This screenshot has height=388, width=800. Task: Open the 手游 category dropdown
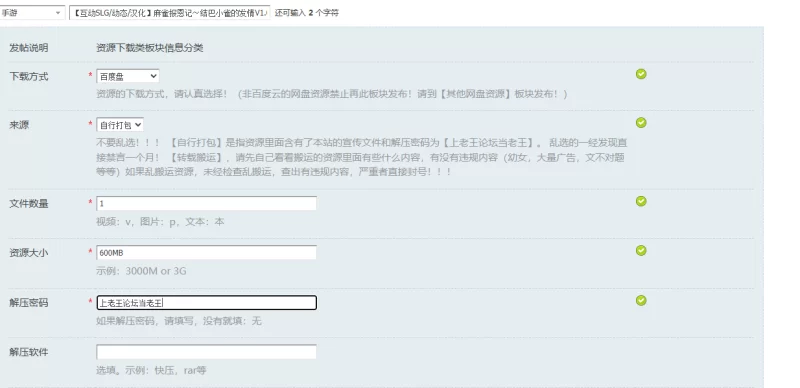(x=32, y=13)
